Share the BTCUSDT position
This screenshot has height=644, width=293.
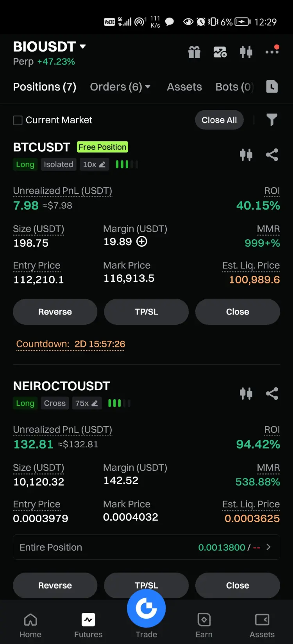[x=272, y=155]
